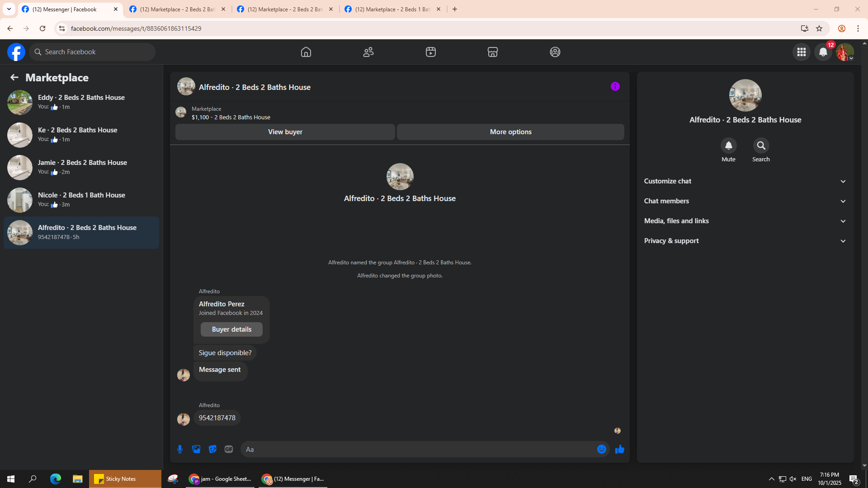Click the browser address bar URL

click(x=136, y=28)
